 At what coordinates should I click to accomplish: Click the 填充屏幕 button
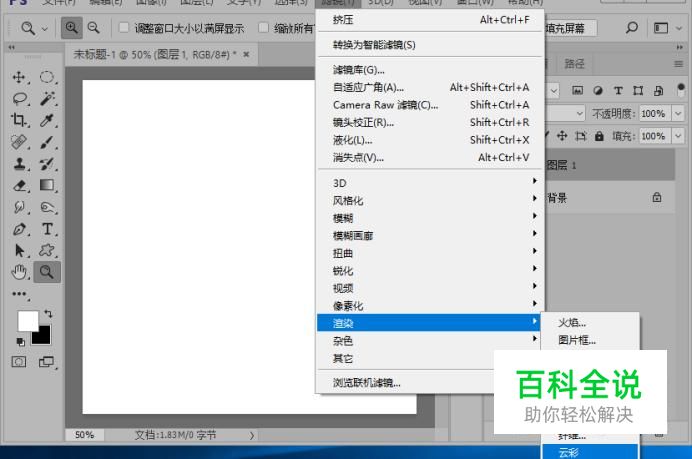coord(571,28)
